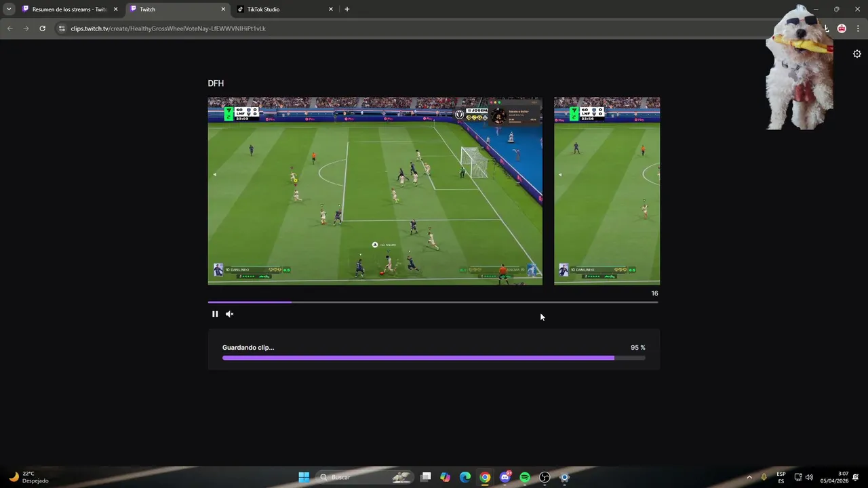This screenshot has width=868, height=488.
Task: Open network settings tray icon
Action: 798,477
